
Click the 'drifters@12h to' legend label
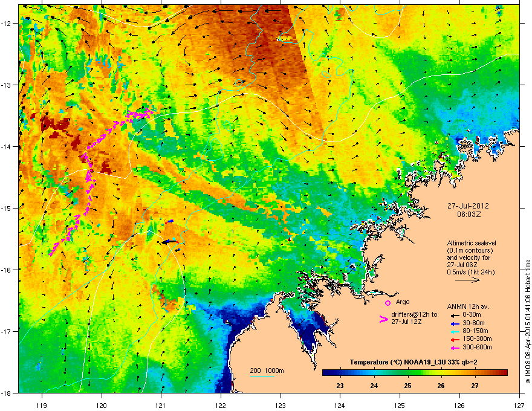coord(414,314)
